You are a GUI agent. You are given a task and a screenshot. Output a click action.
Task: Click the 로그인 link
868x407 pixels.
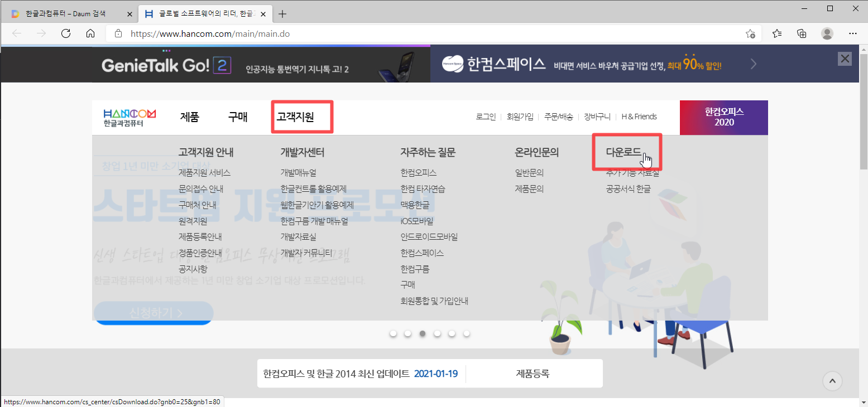pos(486,117)
